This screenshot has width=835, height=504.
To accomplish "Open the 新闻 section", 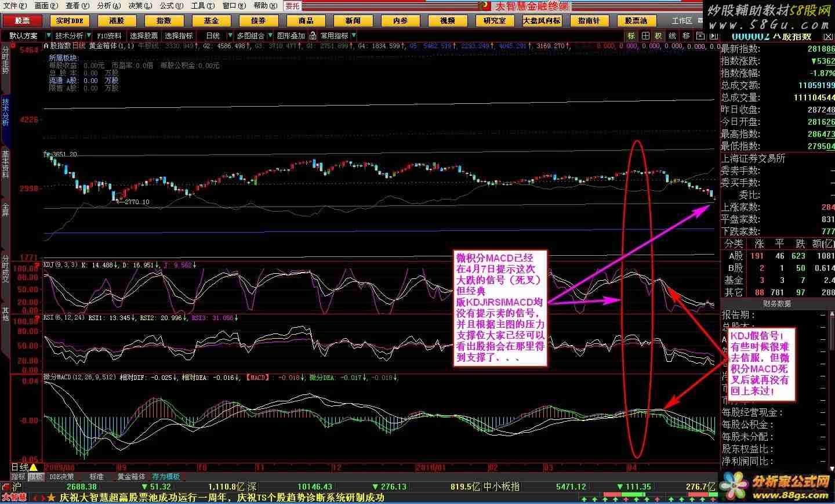I will coord(353,21).
